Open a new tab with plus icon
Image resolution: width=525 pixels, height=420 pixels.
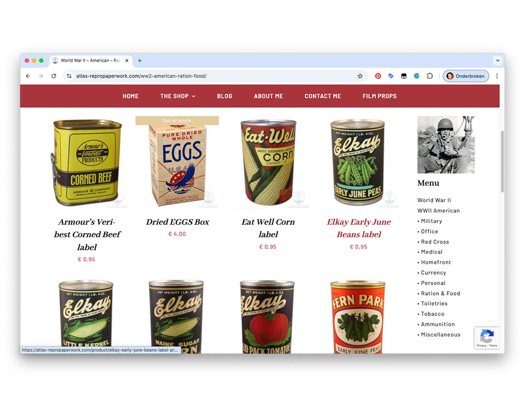(140, 60)
